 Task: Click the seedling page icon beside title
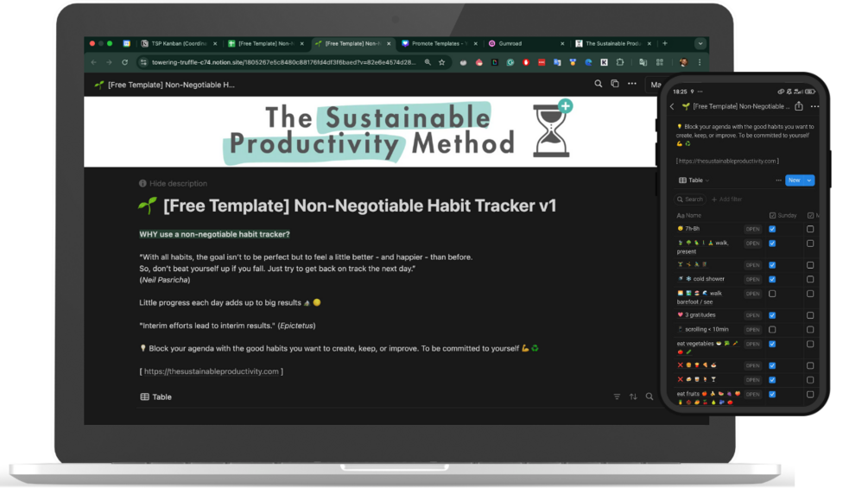point(147,206)
